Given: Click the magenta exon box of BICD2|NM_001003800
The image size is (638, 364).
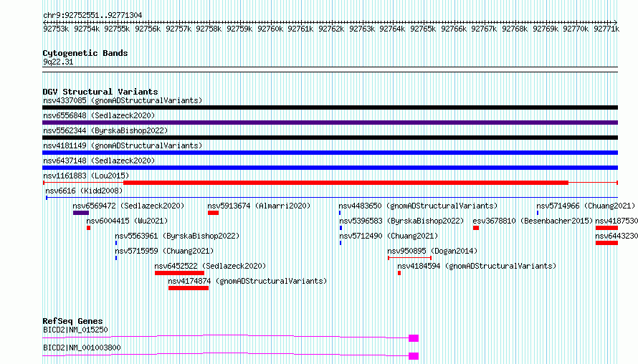Looking at the screenshot, I should point(414,356).
